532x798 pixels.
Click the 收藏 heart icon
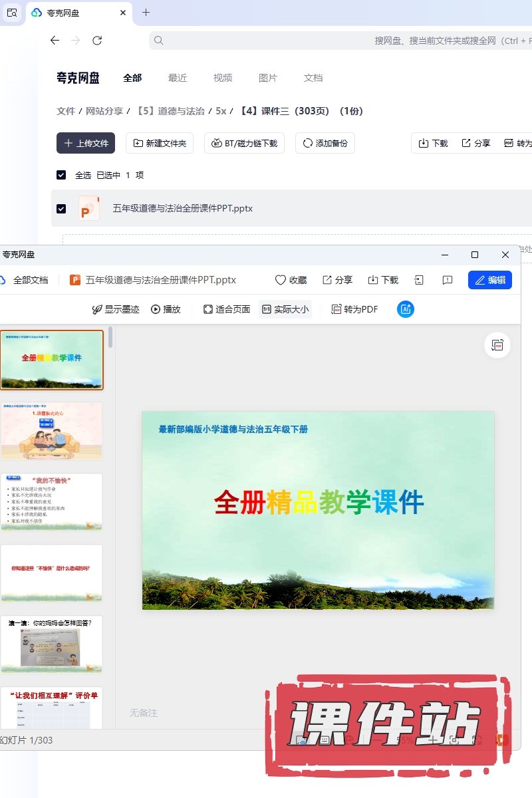(x=281, y=280)
